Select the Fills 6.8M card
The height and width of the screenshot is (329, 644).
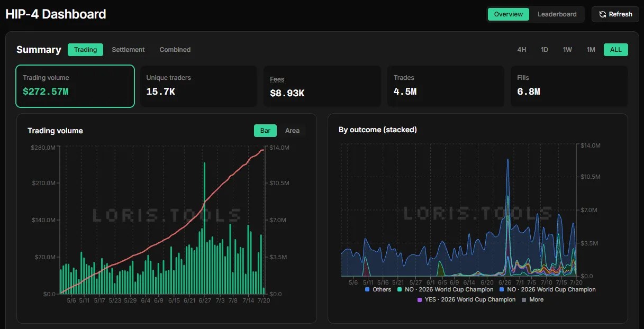coord(569,86)
